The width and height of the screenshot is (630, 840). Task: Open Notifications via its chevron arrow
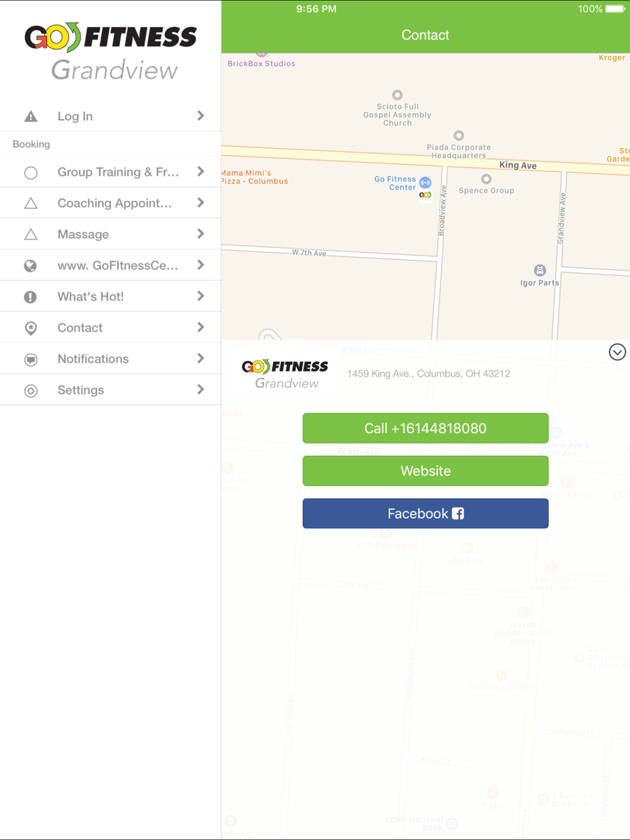click(200, 358)
